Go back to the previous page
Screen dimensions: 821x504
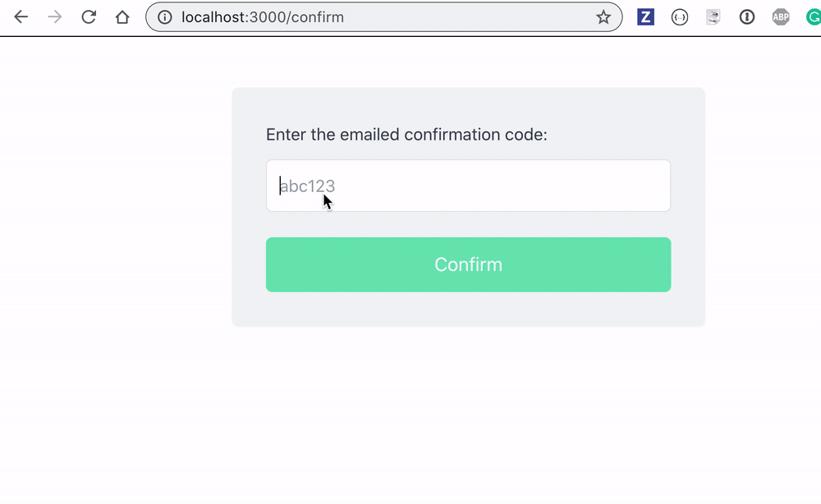point(21,17)
